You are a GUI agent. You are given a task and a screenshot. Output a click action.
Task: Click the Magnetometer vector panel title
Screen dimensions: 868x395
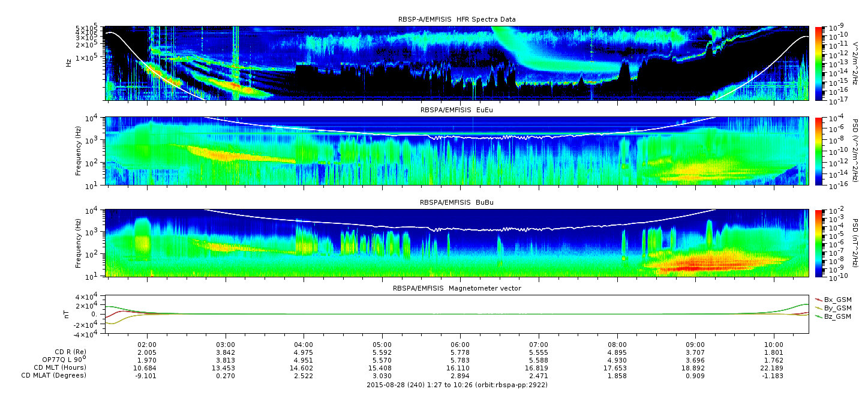click(456, 288)
